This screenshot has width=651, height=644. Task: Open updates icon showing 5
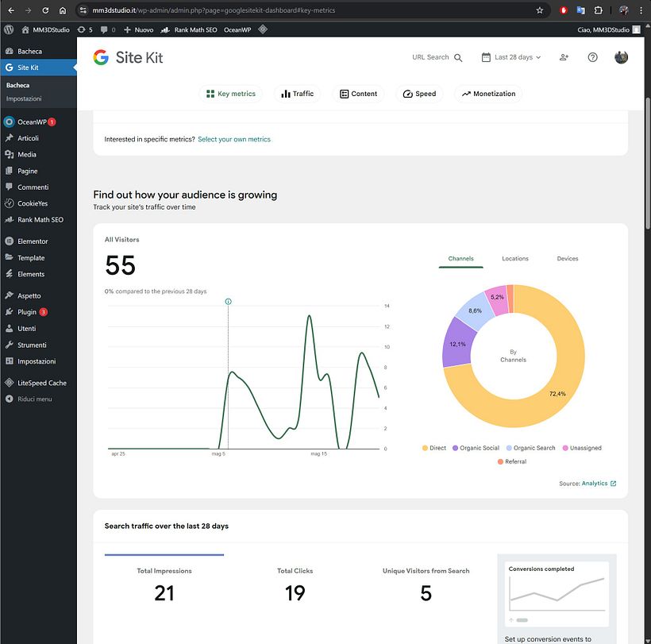tap(85, 29)
